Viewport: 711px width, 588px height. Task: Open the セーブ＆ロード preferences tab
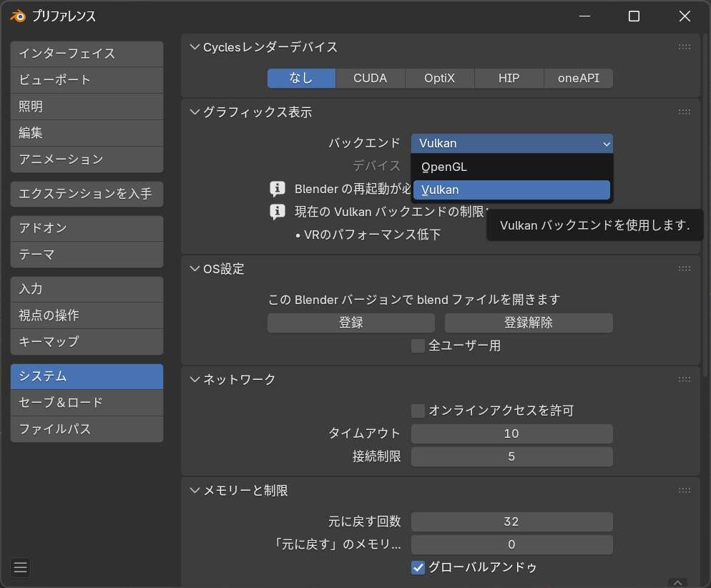click(87, 403)
